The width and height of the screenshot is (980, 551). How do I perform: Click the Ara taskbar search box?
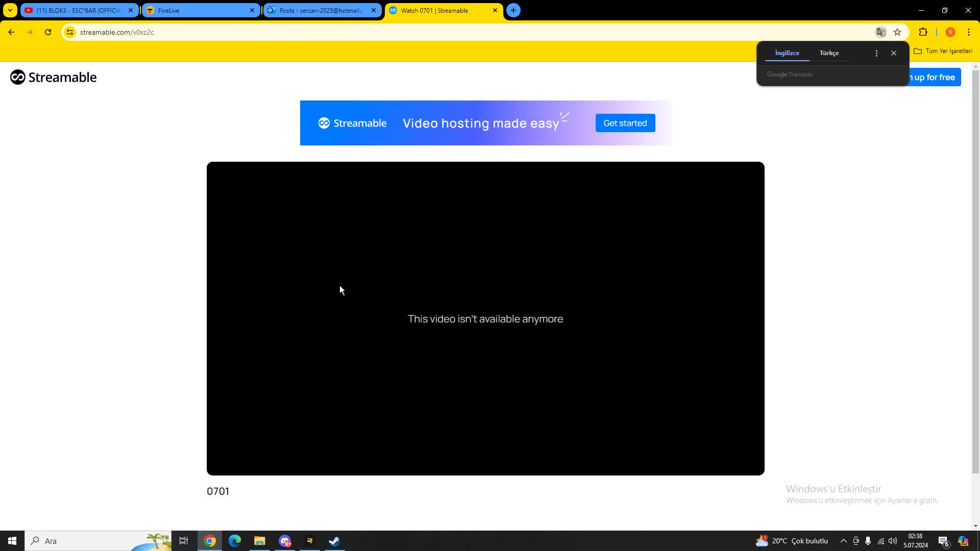tap(98, 541)
